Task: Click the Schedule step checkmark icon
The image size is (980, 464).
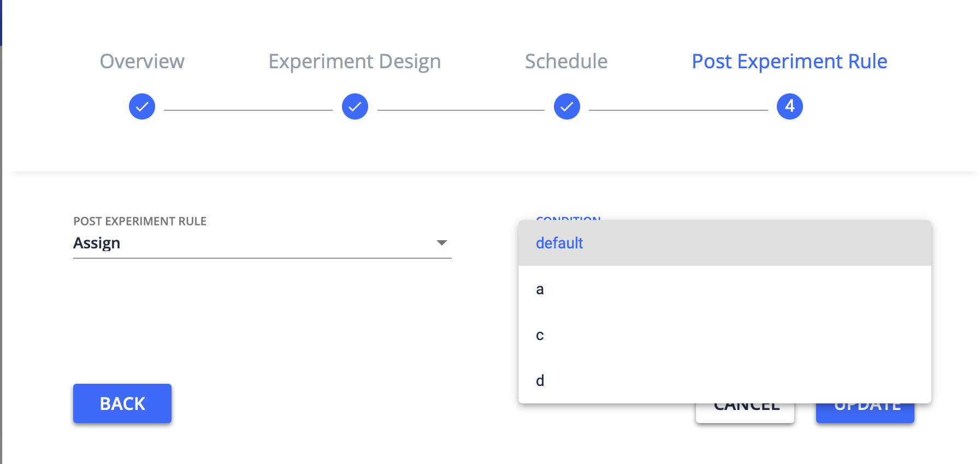Action: (566, 106)
